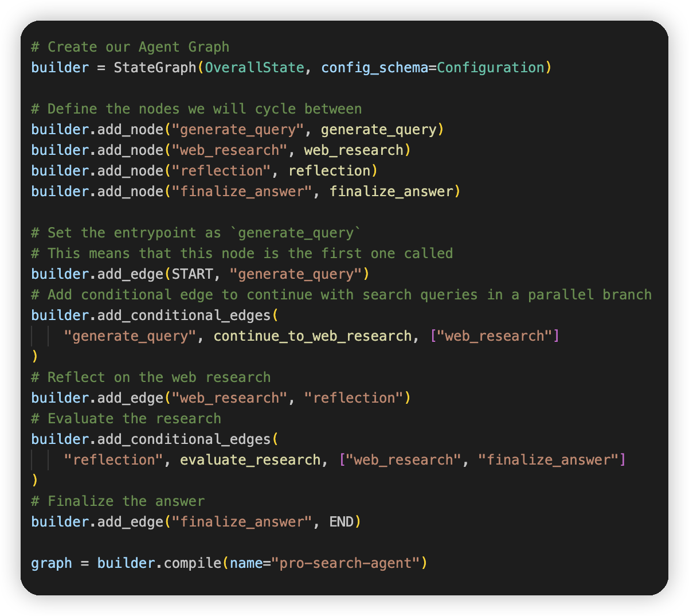Screen dimensions: 689x616
Task: Click the END constant in the last add_edge call
Action: (x=341, y=522)
